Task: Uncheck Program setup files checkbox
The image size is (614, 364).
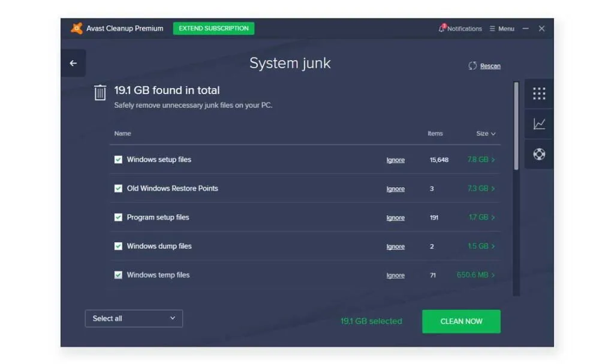Action: [118, 218]
